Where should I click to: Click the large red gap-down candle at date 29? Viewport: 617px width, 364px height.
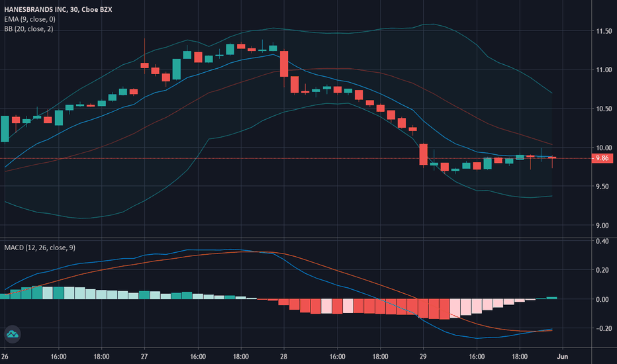click(424, 154)
